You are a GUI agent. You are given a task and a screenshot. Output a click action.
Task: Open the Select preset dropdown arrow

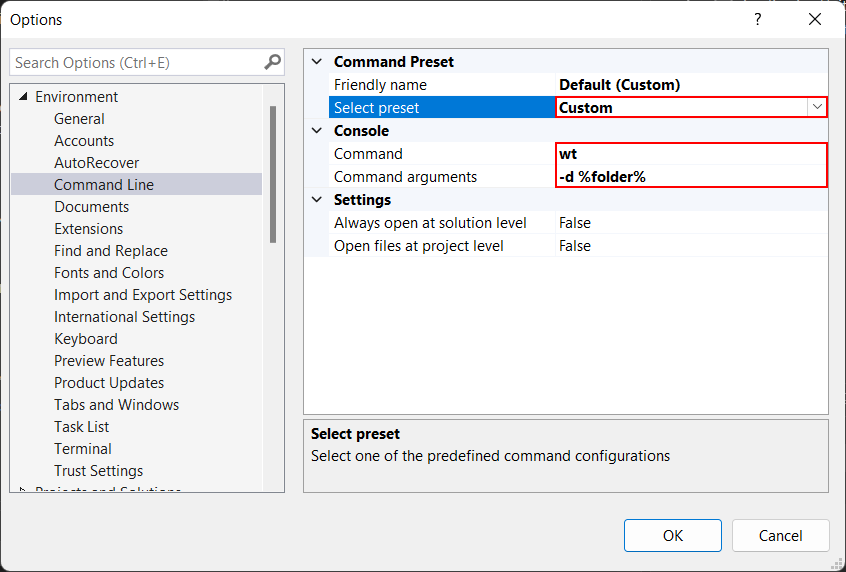(x=817, y=107)
